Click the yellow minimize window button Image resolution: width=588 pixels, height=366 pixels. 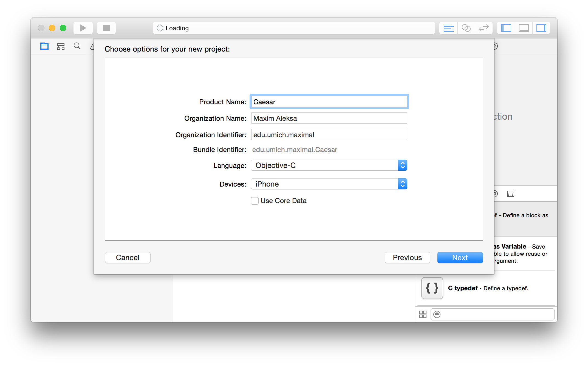[52, 28]
